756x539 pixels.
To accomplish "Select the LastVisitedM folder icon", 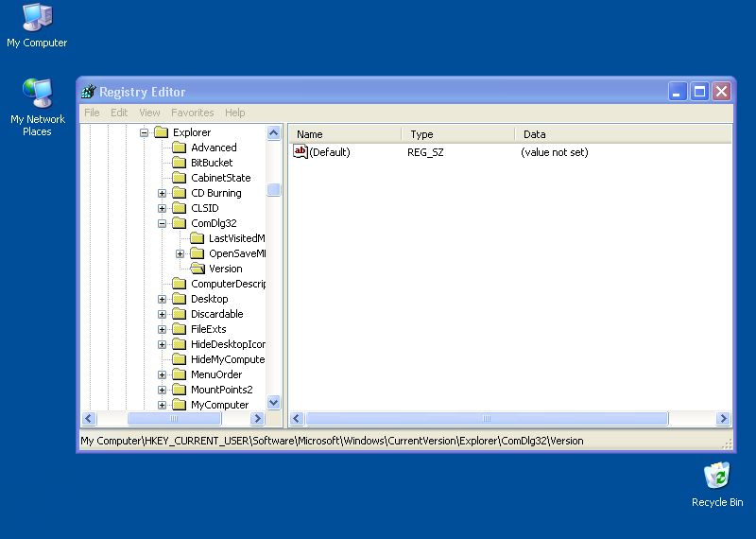I will click(197, 238).
